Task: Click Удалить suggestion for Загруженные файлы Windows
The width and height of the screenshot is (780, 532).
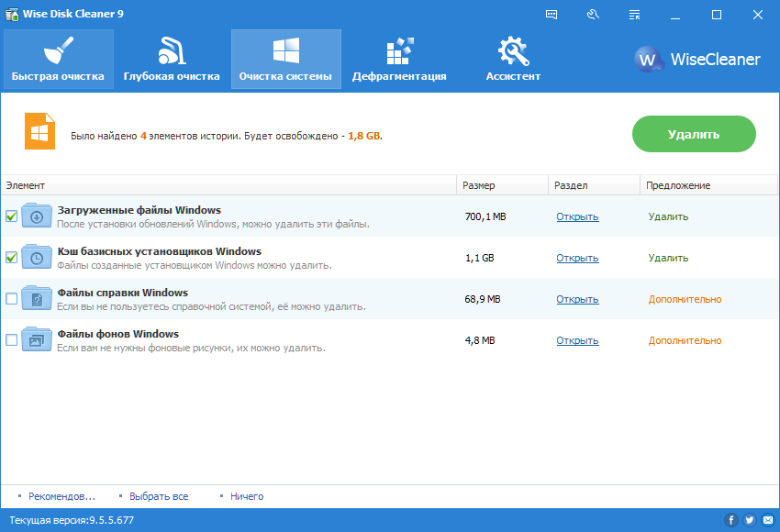Action: (668, 216)
